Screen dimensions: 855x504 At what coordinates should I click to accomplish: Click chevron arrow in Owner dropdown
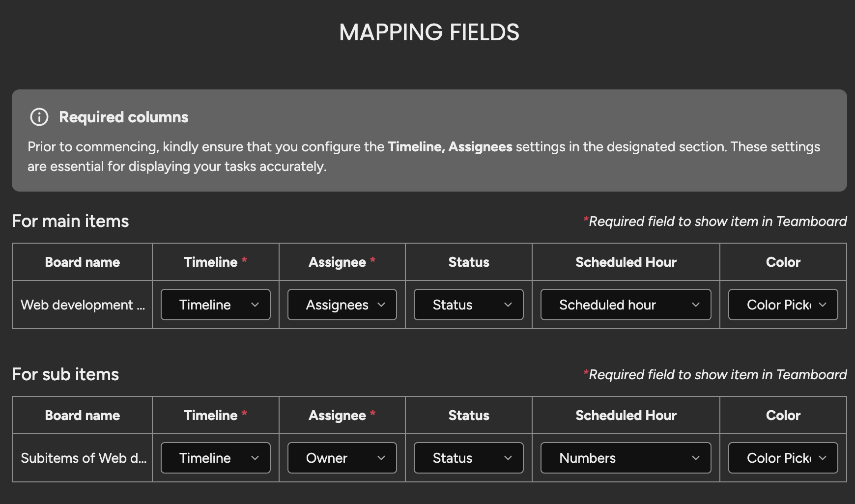[381, 458]
